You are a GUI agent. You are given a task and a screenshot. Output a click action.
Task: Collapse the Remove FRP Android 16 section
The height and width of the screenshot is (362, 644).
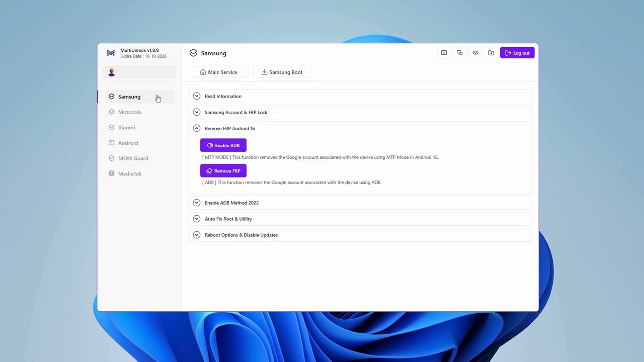tap(360, 128)
